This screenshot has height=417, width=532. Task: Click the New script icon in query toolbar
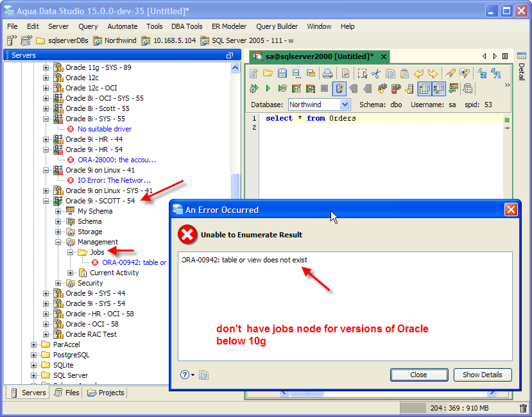coord(253,73)
